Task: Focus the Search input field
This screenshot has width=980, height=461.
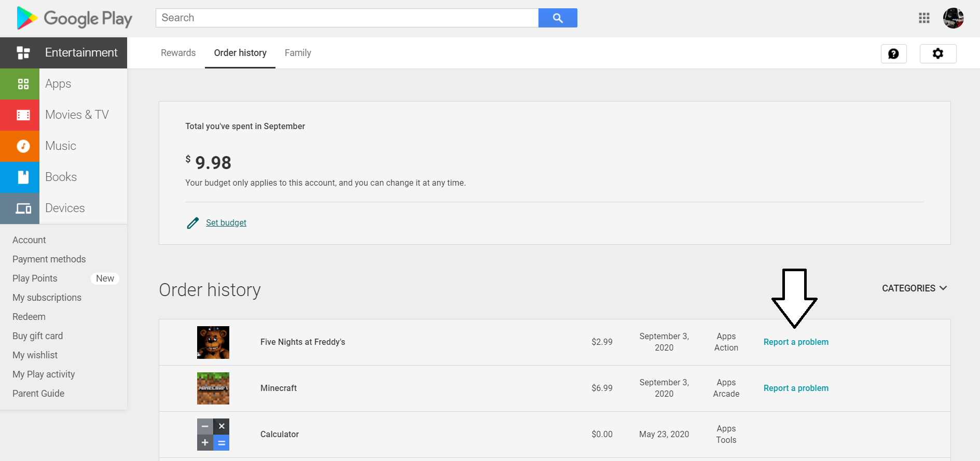Action: click(x=347, y=18)
